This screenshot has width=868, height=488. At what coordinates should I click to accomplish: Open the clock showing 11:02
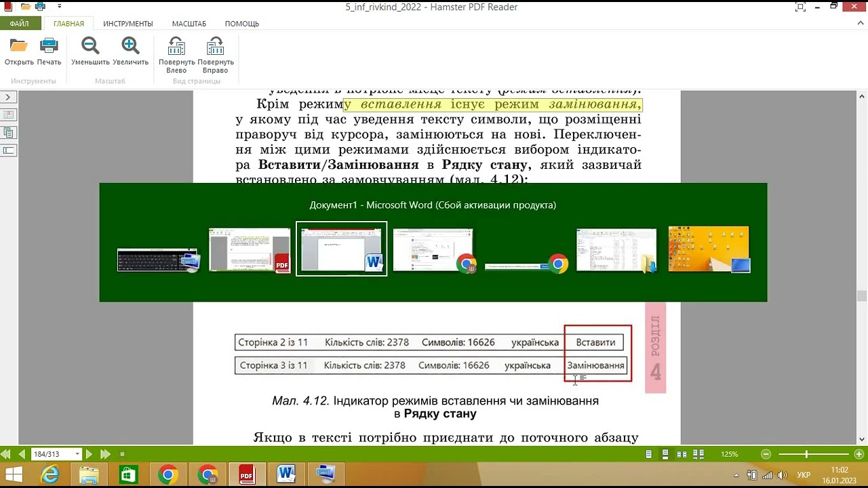coord(840,475)
